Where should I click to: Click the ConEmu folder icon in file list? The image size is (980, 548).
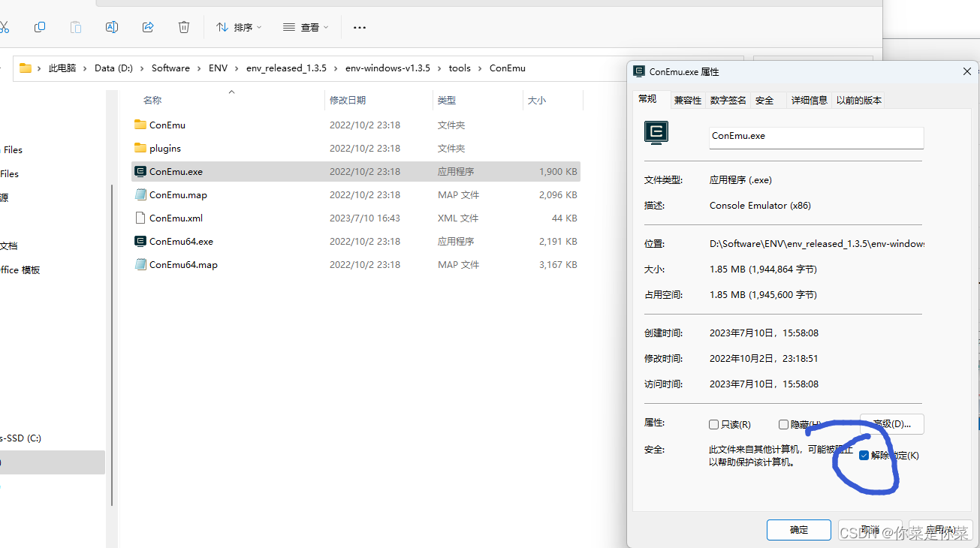click(140, 125)
